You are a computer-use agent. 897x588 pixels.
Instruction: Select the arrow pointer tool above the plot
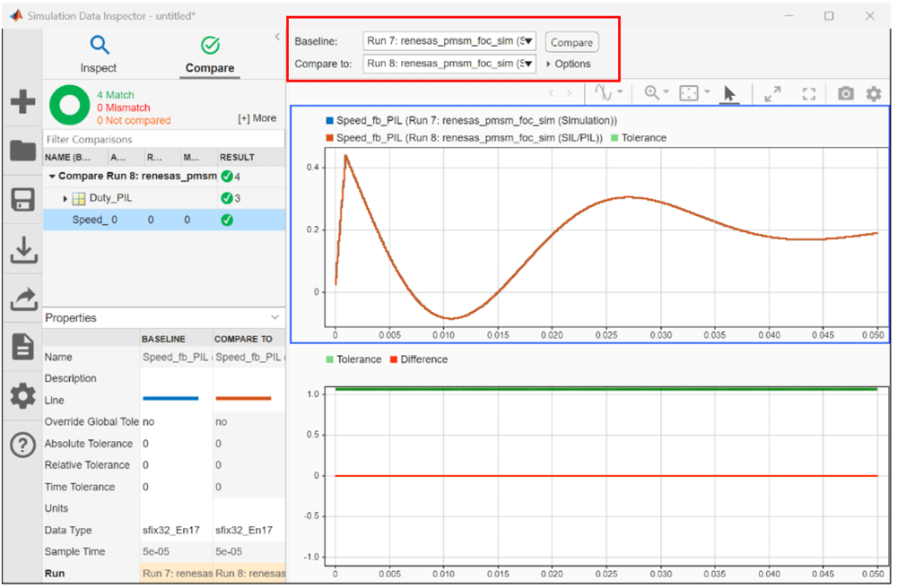tap(729, 92)
